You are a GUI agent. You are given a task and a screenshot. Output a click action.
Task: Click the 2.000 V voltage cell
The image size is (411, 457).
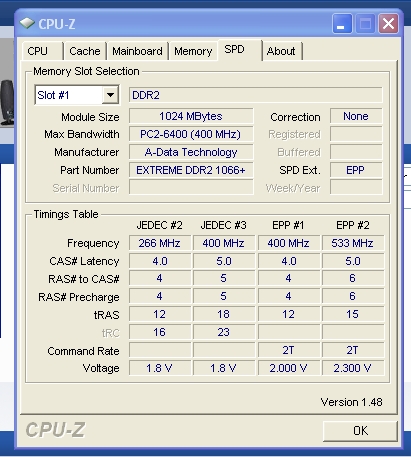click(x=288, y=368)
